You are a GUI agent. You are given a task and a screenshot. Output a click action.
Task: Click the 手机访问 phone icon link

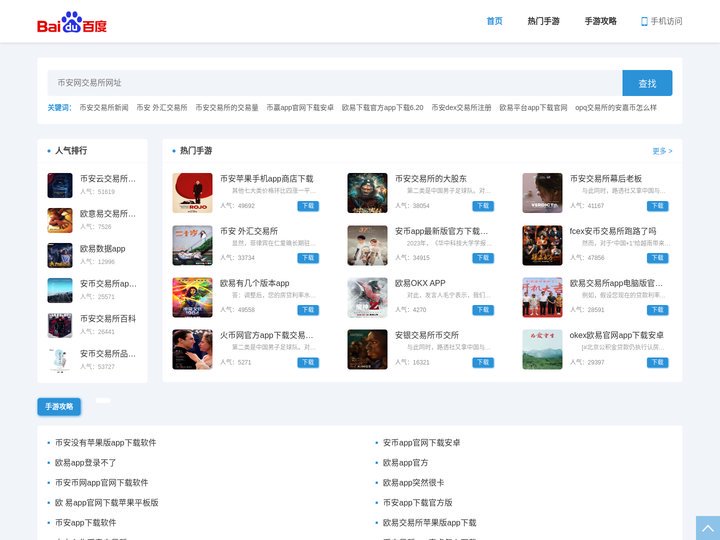click(661, 21)
